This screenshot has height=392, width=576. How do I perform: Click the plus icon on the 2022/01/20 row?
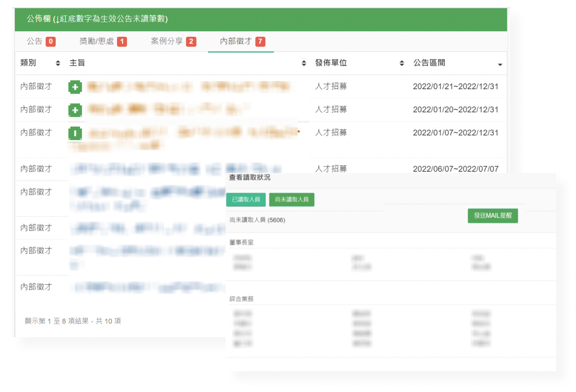pos(75,111)
